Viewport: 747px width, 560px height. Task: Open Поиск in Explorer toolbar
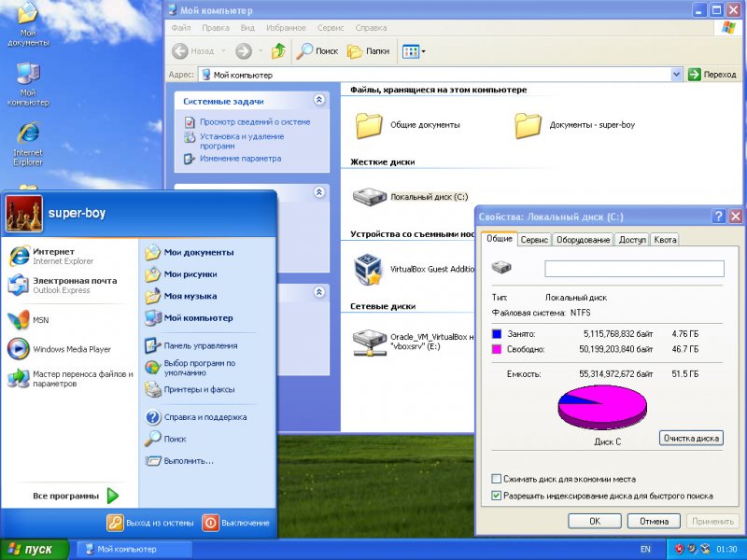click(x=317, y=51)
